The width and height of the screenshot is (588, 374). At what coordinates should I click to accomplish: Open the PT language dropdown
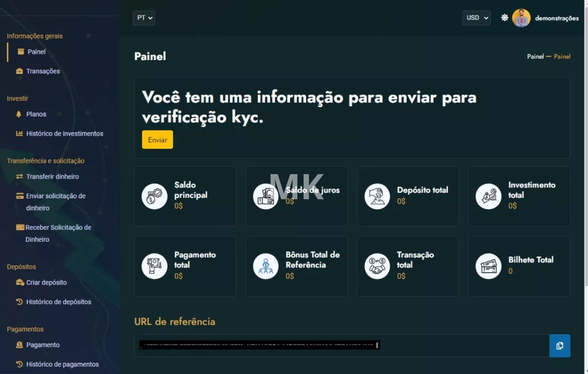(144, 18)
